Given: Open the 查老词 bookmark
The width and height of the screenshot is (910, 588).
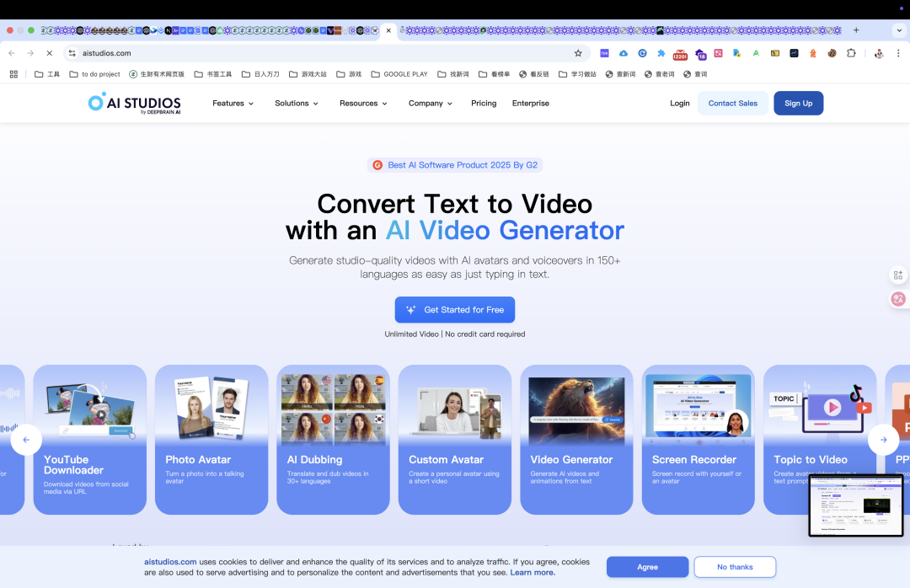Looking at the screenshot, I should click(x=660, y=74).
